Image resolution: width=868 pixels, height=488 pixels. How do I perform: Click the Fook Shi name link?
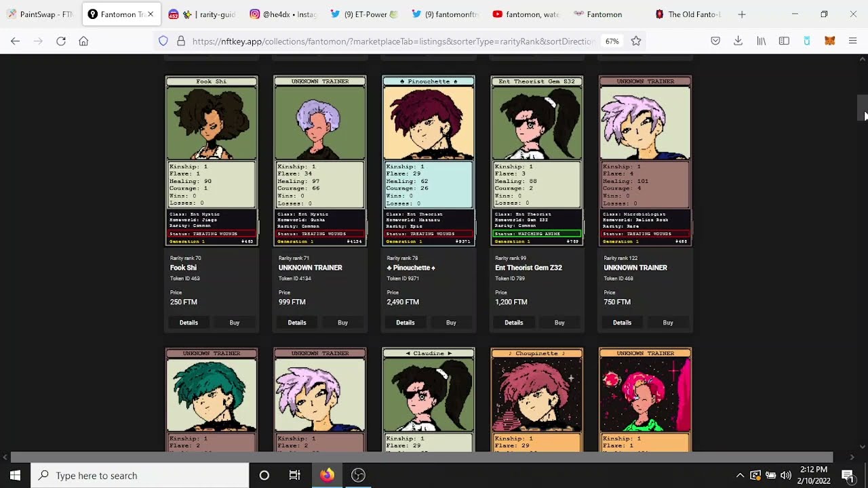point(183,268)
